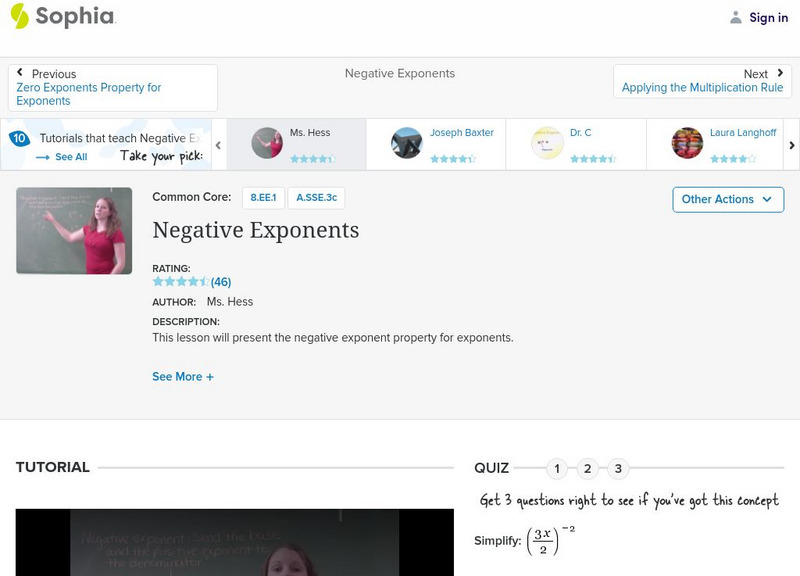
Task: Open the A.SSE.3c Common Core tab
Action: coord(315,198)
